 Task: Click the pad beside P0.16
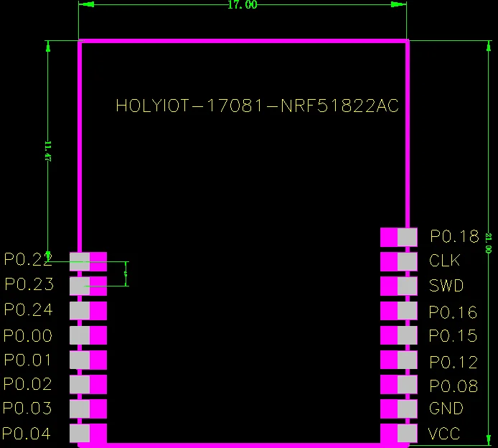[399, 311]
